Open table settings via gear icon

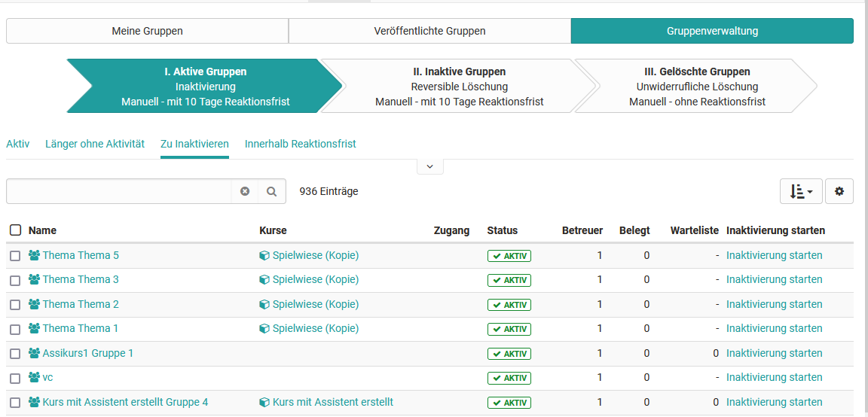839,191
